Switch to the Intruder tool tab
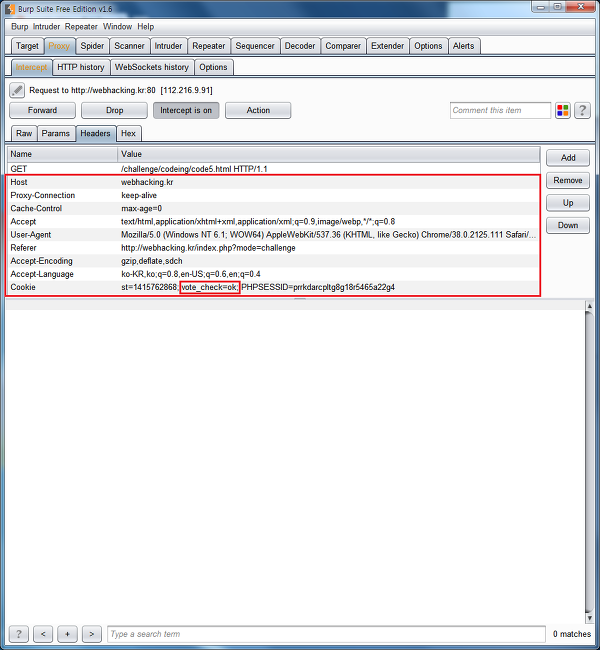 168,46
